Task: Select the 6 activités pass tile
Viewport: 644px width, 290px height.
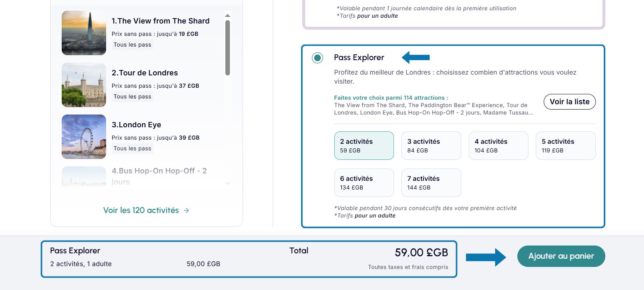Action: tap(364, 182)
